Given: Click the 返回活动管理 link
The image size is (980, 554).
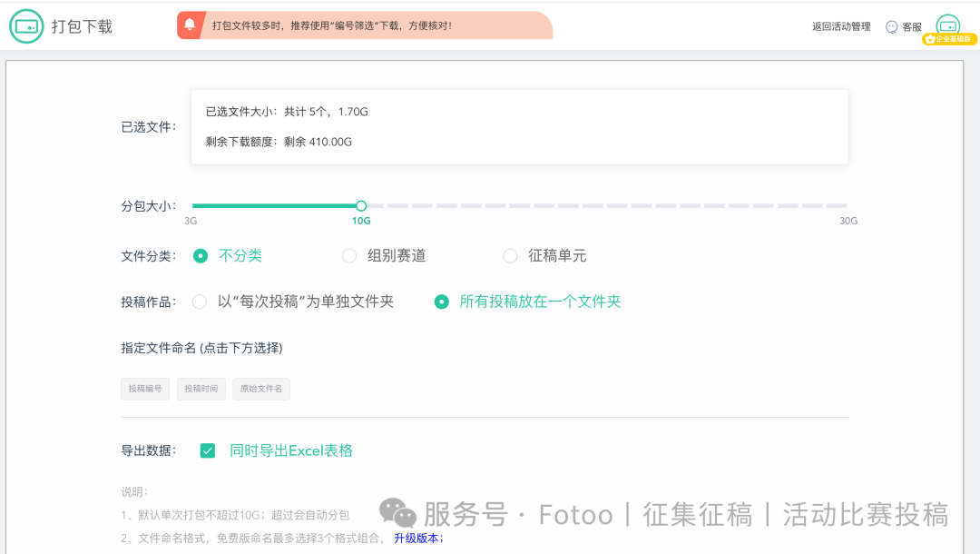Looking at the screenshot, I should (x=841, y=27).
